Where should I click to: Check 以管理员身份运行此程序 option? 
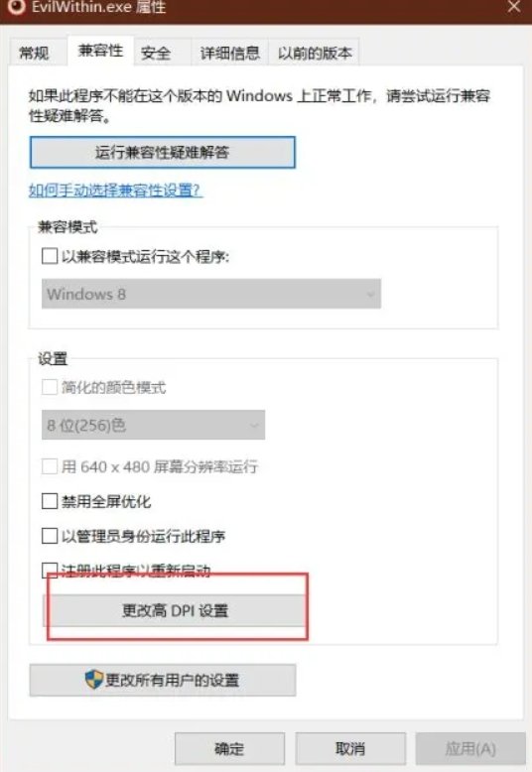[50, 536]
